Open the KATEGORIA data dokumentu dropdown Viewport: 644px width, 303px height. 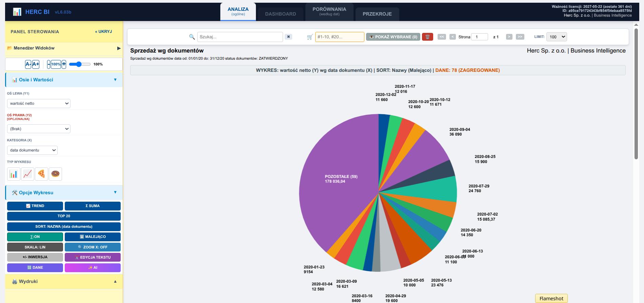32,150
